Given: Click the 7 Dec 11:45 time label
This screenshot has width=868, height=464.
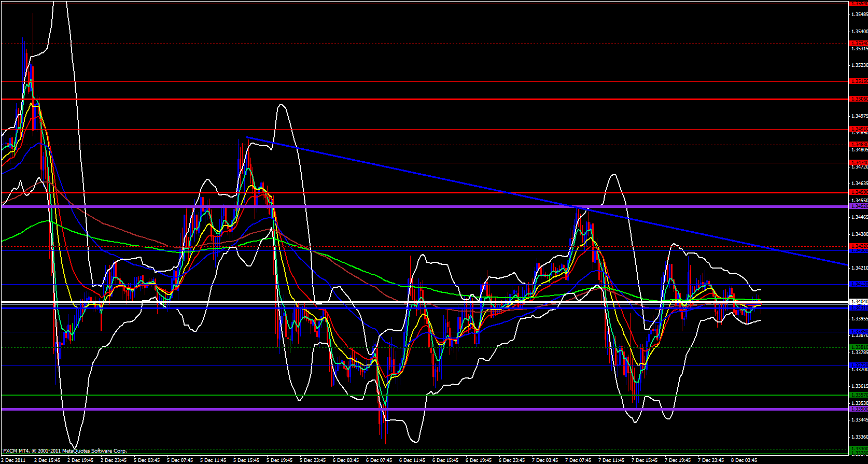Looking at the screenshot, I should [611, 460].
